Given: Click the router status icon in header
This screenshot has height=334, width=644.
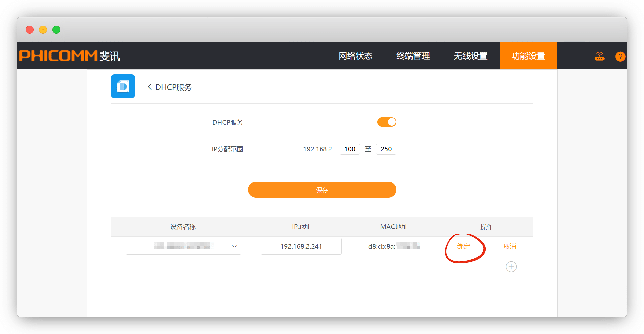Looking at the screenshot, I should click(599, 56).
